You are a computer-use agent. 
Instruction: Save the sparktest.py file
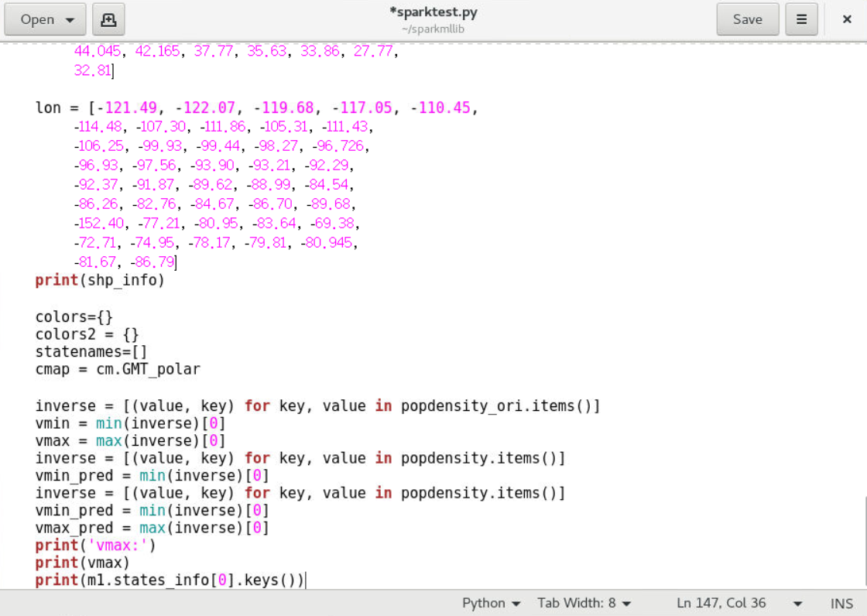coord(748,19)
